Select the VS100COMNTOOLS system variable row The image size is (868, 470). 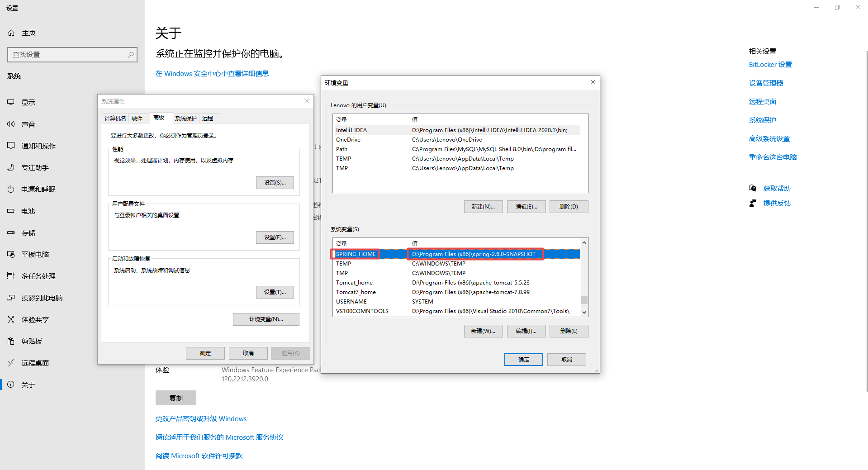tap(456, 311)
